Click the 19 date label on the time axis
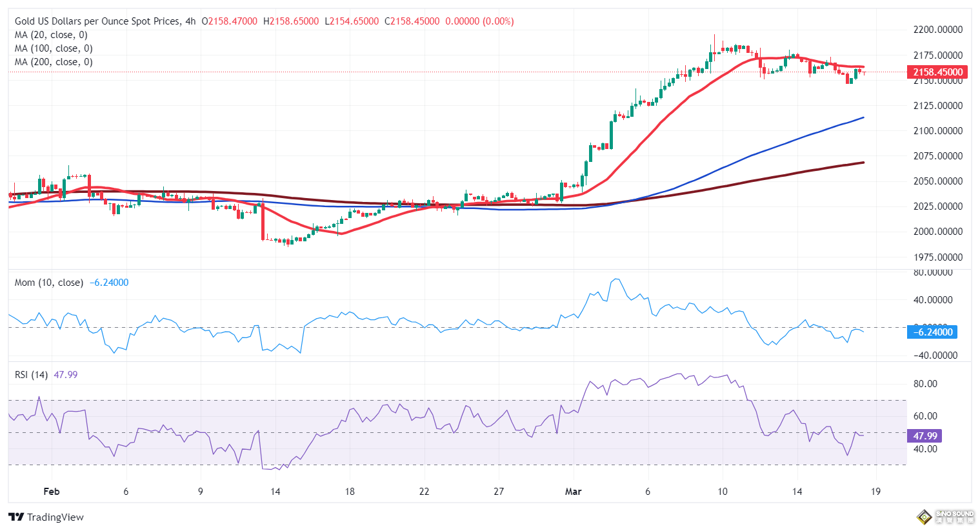This screenshot has height=531, width=980. point(875,492)
